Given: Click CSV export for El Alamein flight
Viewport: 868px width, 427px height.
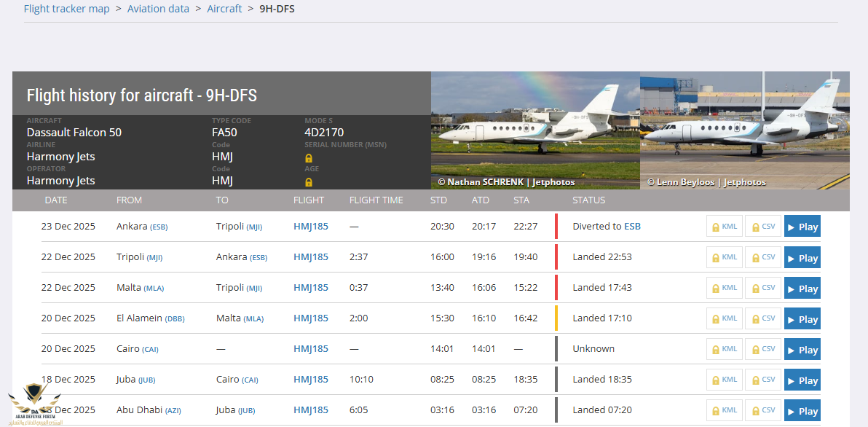Looking at the screenshot, I should click(762, 318).
